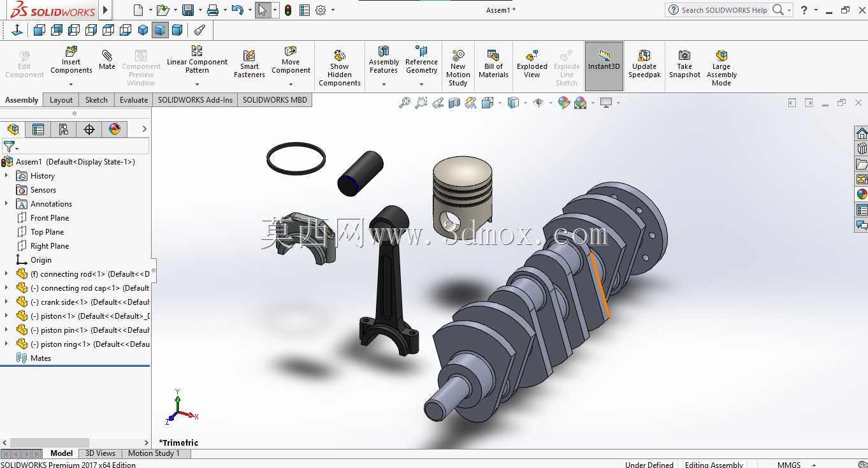This screenshot has height=468, width=868.
Task: Click the Previous View icon
Action: [438, 103]
